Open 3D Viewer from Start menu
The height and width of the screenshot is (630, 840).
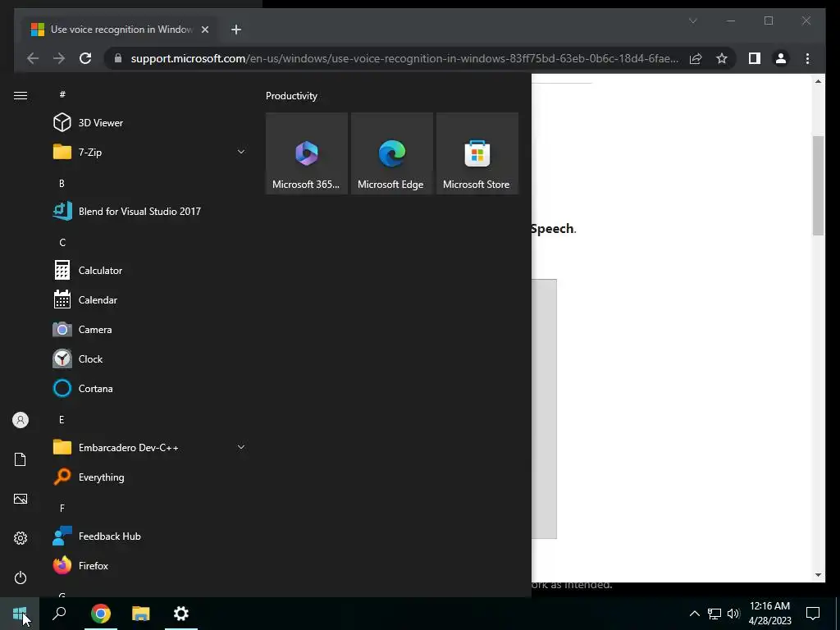click(x=150, y=123)
